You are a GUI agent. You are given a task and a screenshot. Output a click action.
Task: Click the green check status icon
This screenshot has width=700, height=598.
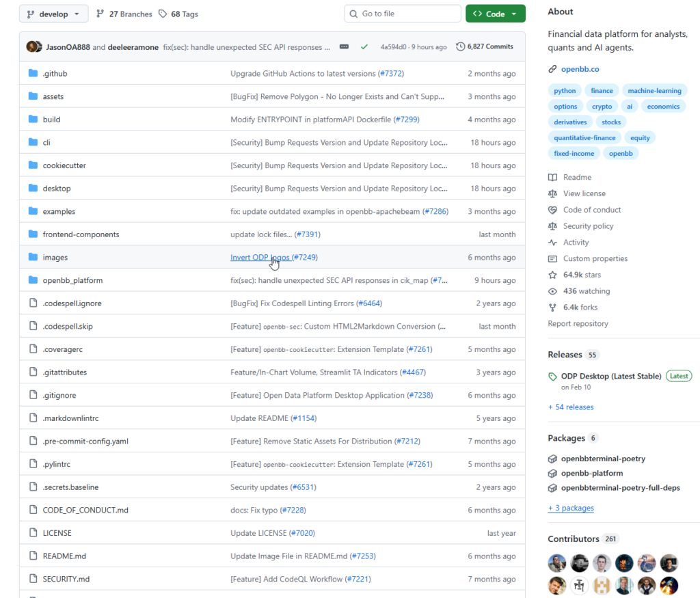click(364, 47)
